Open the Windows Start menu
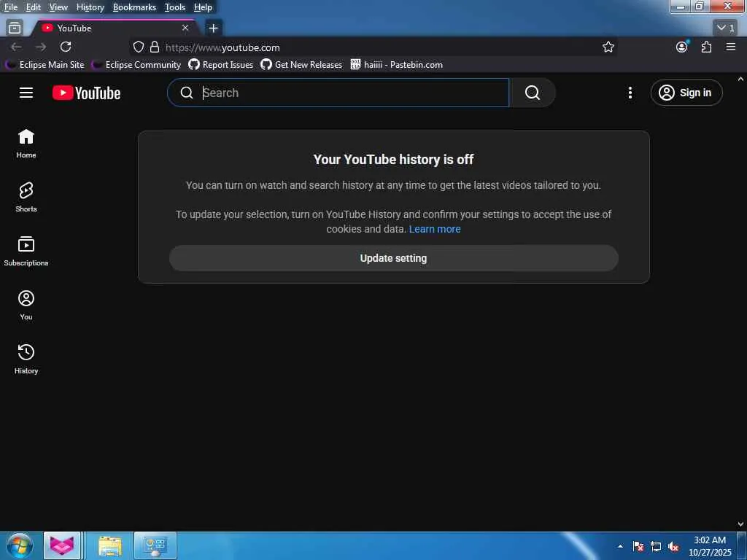The width and height of the screenshot is (747, 560). [x=20, y=545]
